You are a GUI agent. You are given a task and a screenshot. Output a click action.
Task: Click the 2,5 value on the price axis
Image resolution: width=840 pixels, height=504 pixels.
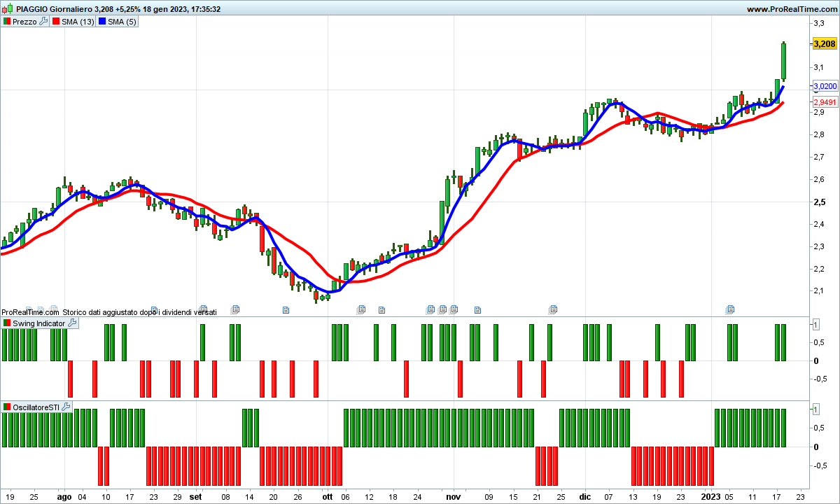pos(818,202)
